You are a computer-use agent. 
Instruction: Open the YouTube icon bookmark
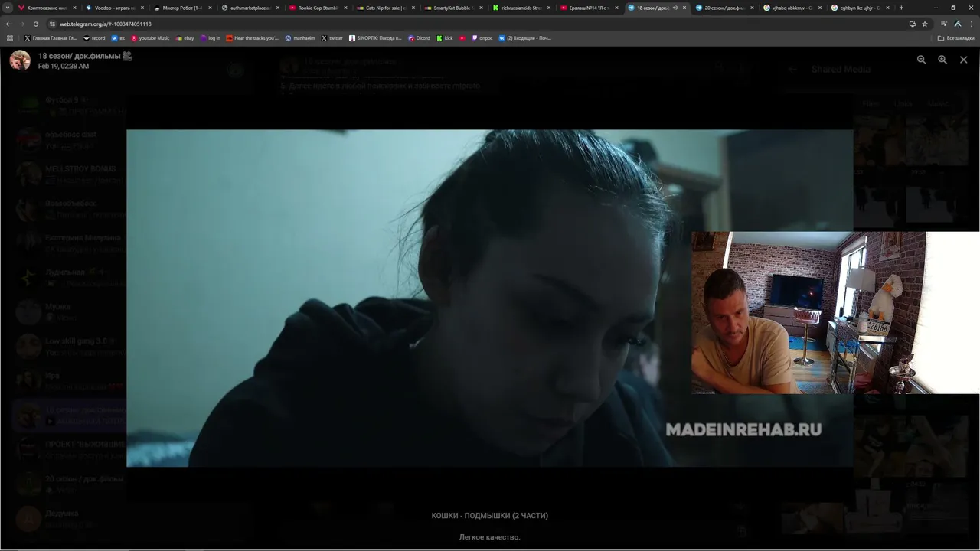pyautogui.click(x=462, y=38)
